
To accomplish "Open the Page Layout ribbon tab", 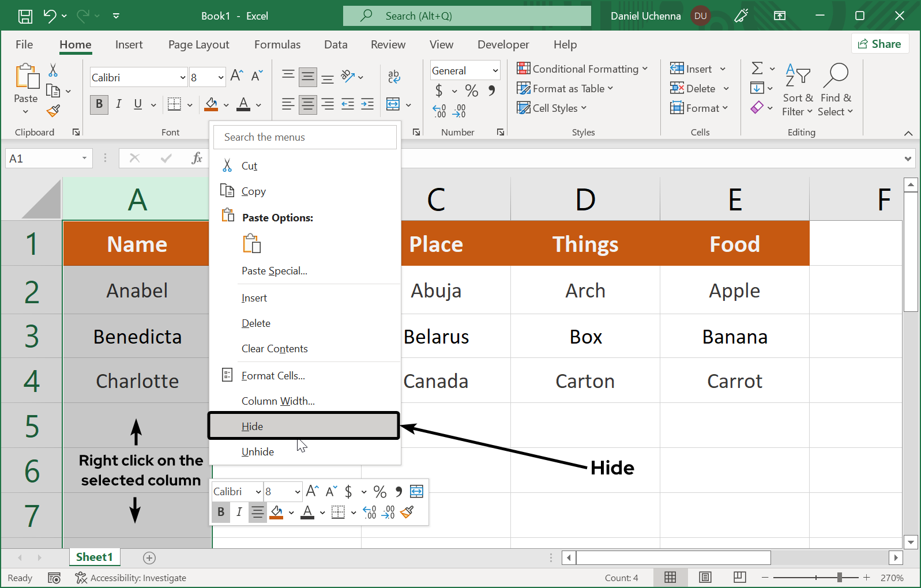I will (198, 44).
